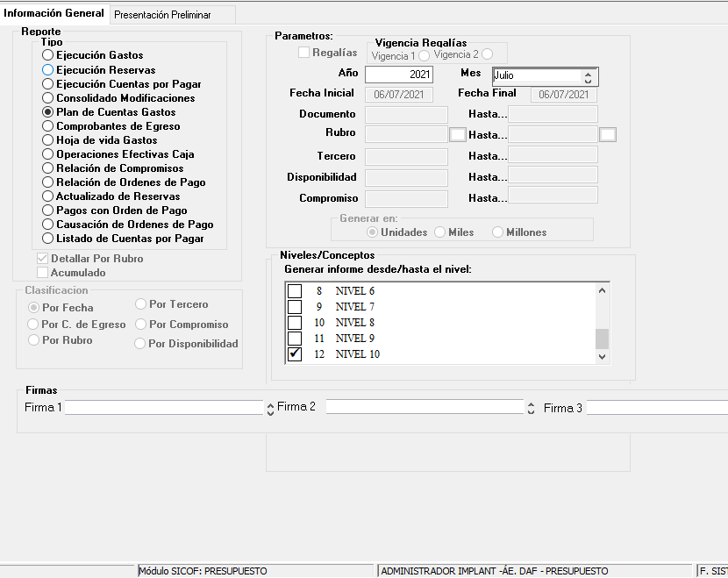Screen dimensions: 728x578
Task: Check the NIVEL 6 checkbox
Action: coord(296,291)
